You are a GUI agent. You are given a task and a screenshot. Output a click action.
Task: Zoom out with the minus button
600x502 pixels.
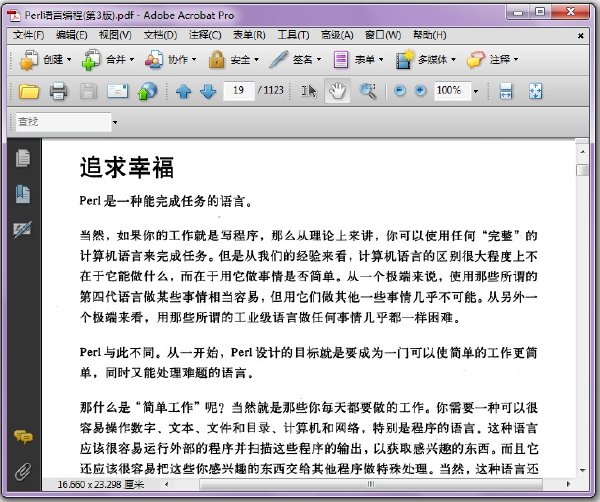(x=400, y=91)
